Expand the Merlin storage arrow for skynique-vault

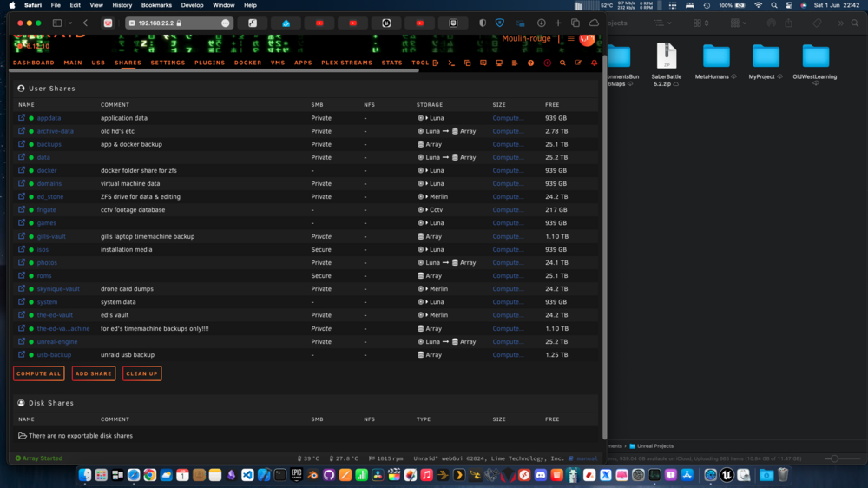[x=427, y=288]
